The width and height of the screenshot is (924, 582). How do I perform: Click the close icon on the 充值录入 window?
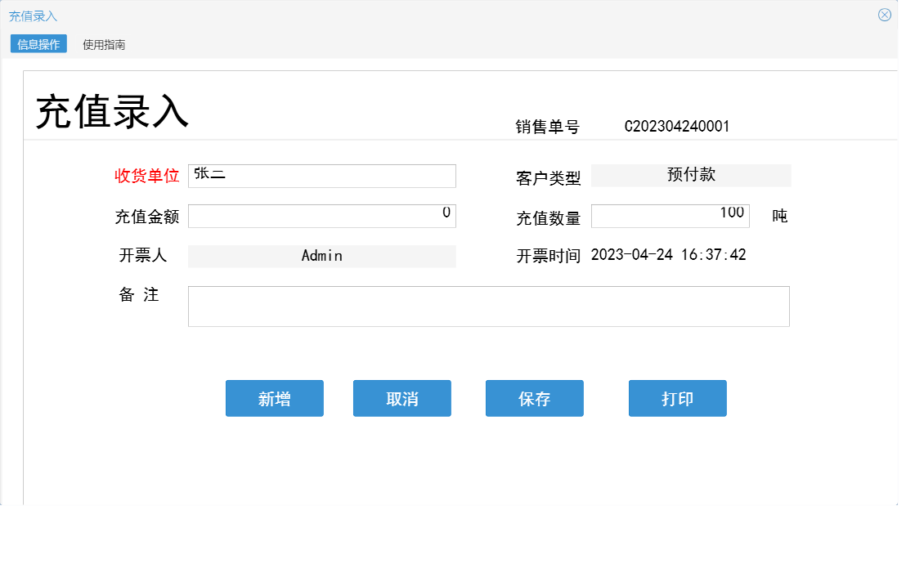pos(884,14)
